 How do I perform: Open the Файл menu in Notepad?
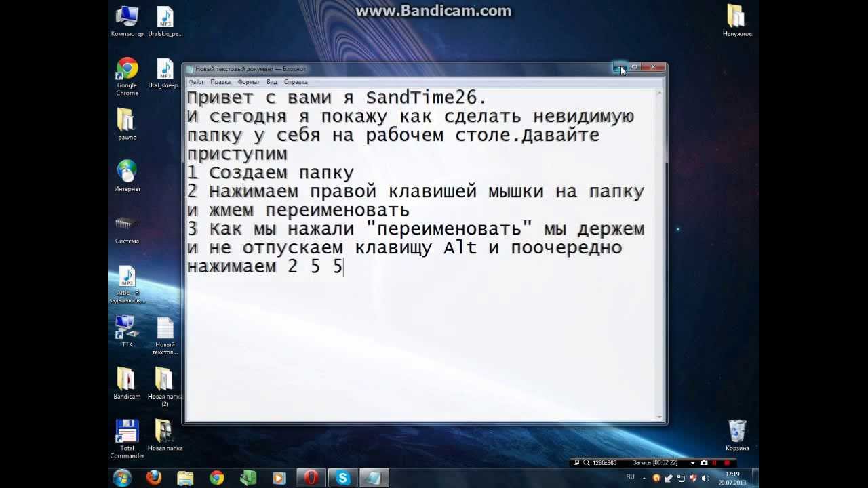(195, 82)
